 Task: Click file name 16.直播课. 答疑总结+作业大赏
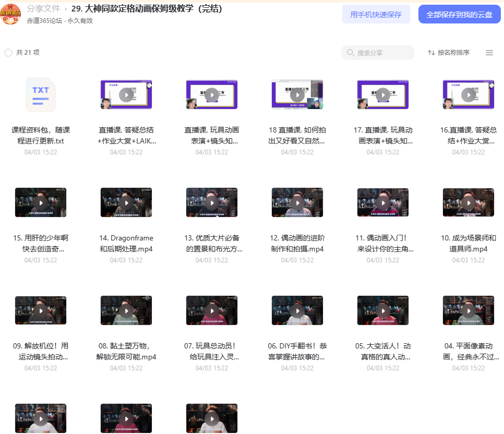[469, 135]
